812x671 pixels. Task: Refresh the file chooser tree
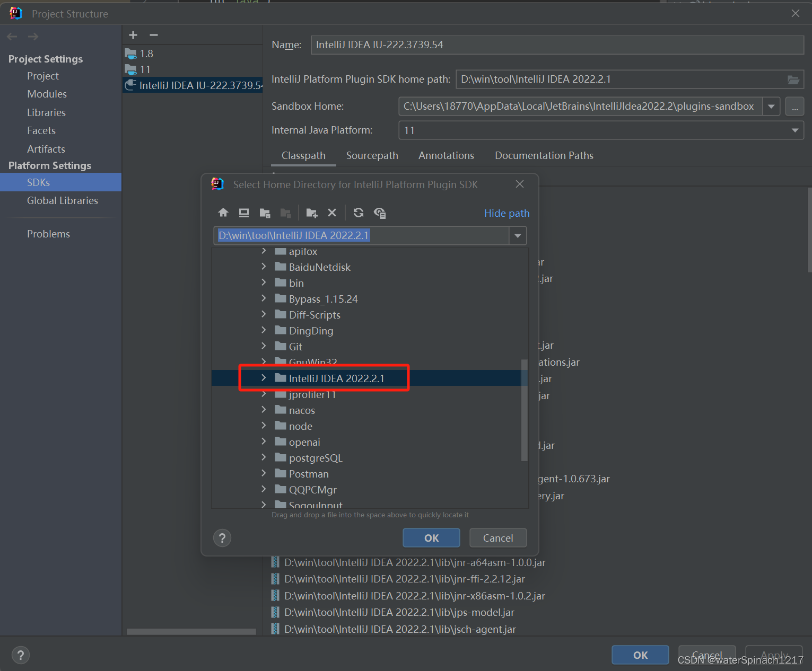pyautogui.click(x=359, y=213)
